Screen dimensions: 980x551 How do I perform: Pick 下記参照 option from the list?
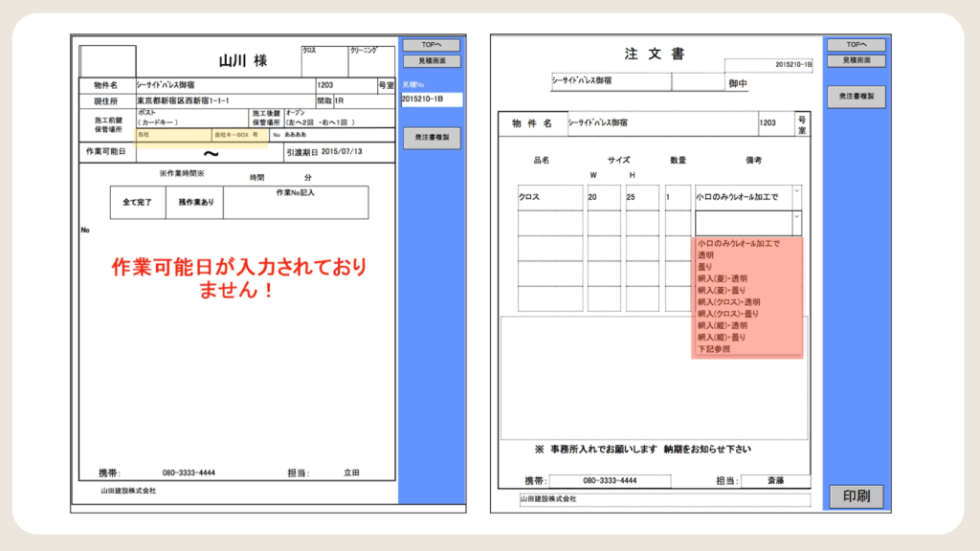point(714,349)
